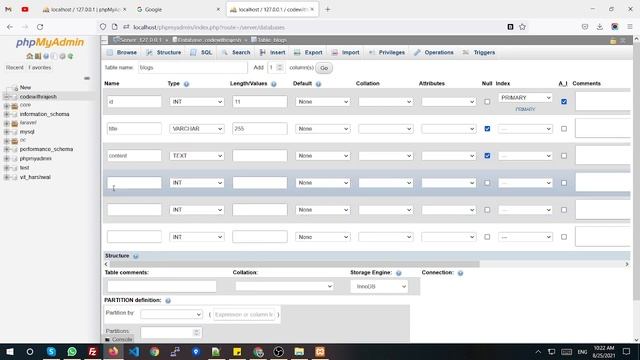Open the performance_schema database link

[x=46, y=149]
